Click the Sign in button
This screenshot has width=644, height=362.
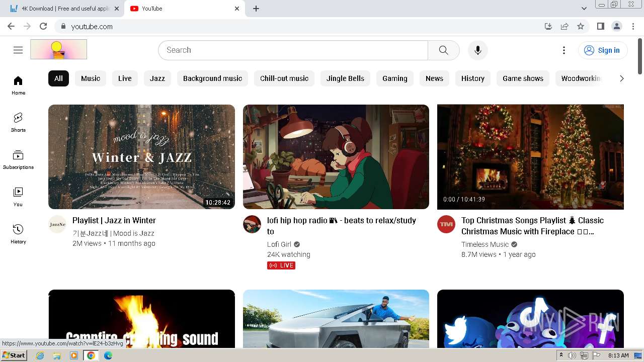[x=603, y=50]
